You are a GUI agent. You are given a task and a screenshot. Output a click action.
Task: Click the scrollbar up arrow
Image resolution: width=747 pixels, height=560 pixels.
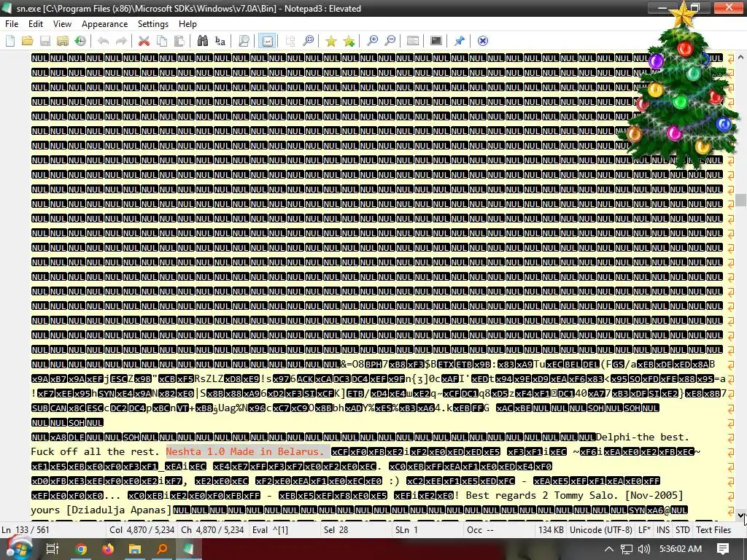[x=741, y=57]
